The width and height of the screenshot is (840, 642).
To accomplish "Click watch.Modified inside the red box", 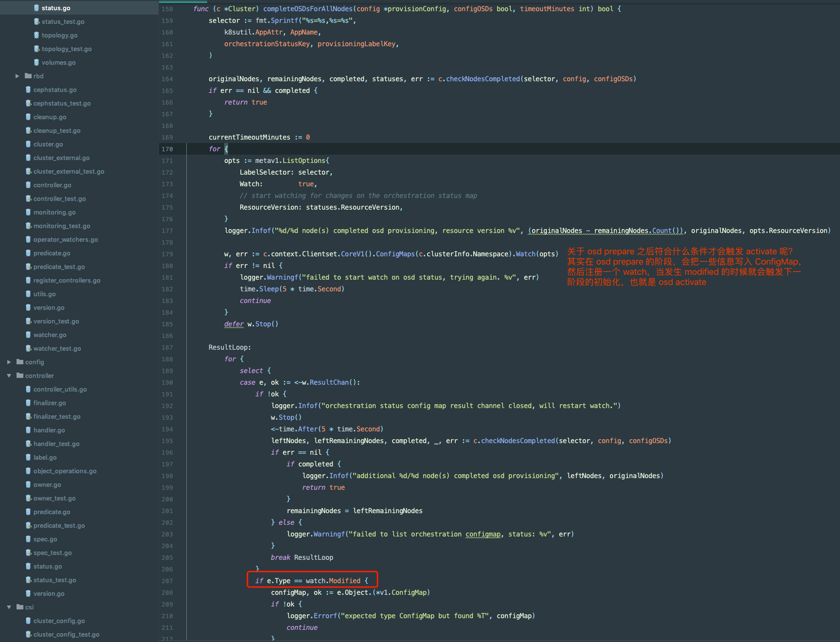I will [x=333, y=581].
